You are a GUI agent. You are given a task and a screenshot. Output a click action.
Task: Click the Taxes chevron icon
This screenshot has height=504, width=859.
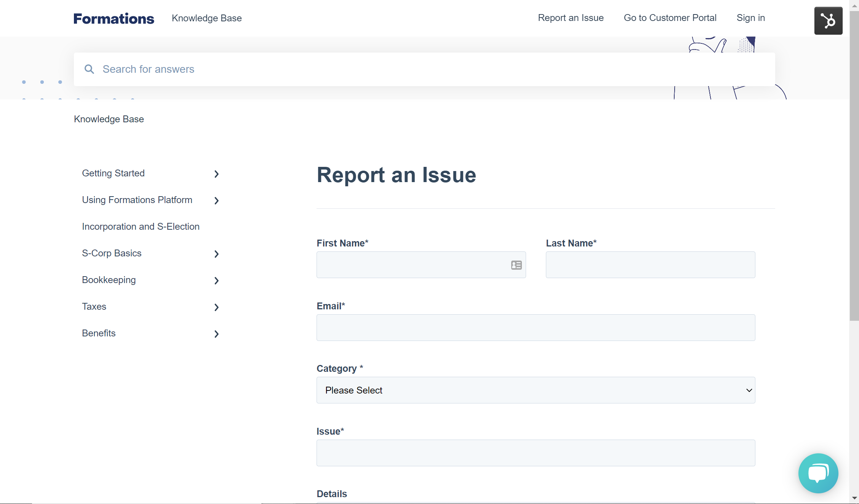pos(216,307)
